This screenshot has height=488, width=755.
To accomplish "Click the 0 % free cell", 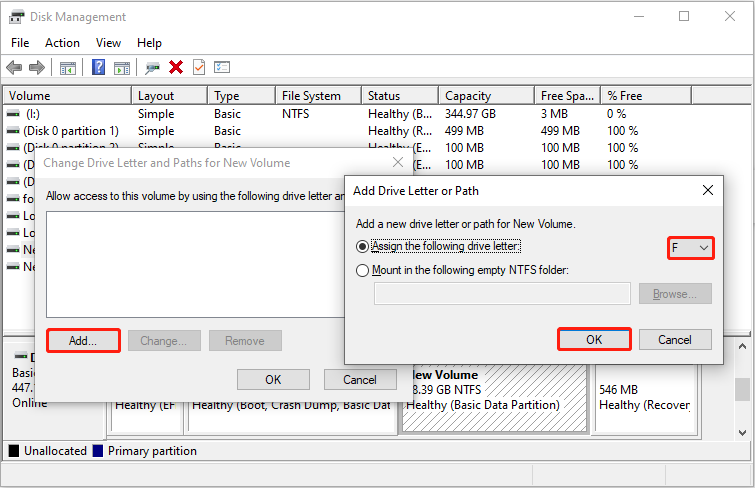I will [x=616, y=114].
